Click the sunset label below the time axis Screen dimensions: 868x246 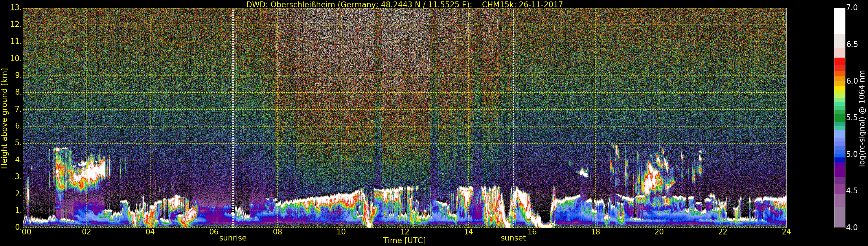(513, 238)
